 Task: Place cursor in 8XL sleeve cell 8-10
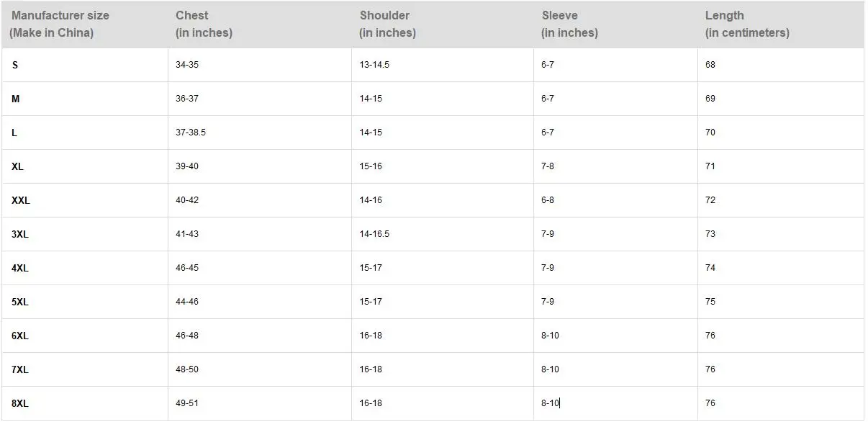click(x=615, y=403)
